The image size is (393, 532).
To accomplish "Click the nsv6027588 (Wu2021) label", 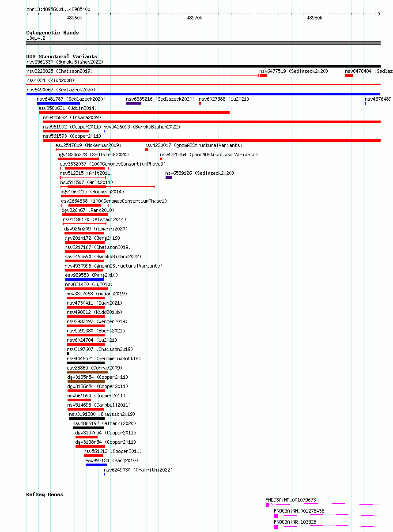I will pyautogui.click(x=224, y=99).
